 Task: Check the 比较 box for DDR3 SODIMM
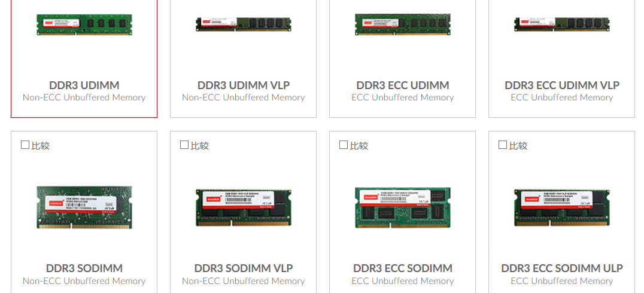click(x=25, y=145)
